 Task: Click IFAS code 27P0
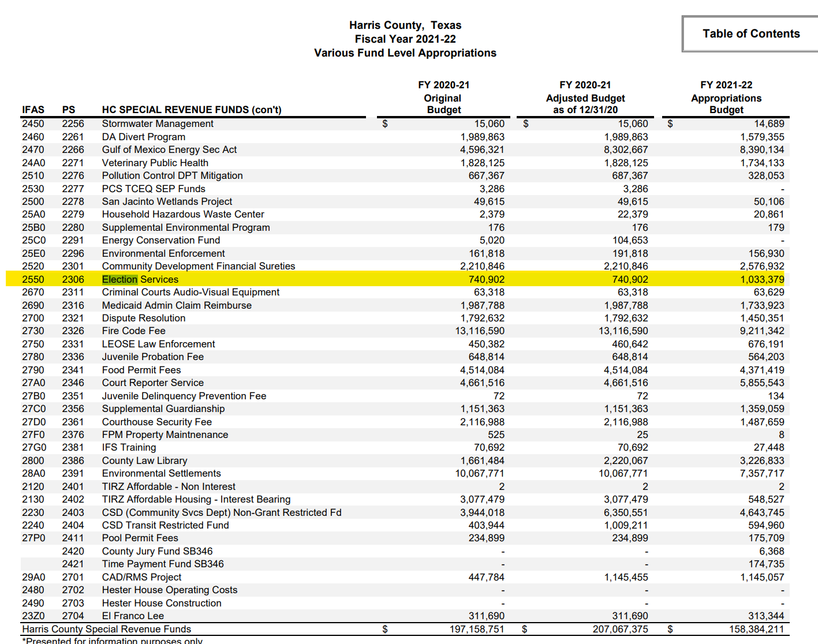(33, 538)
